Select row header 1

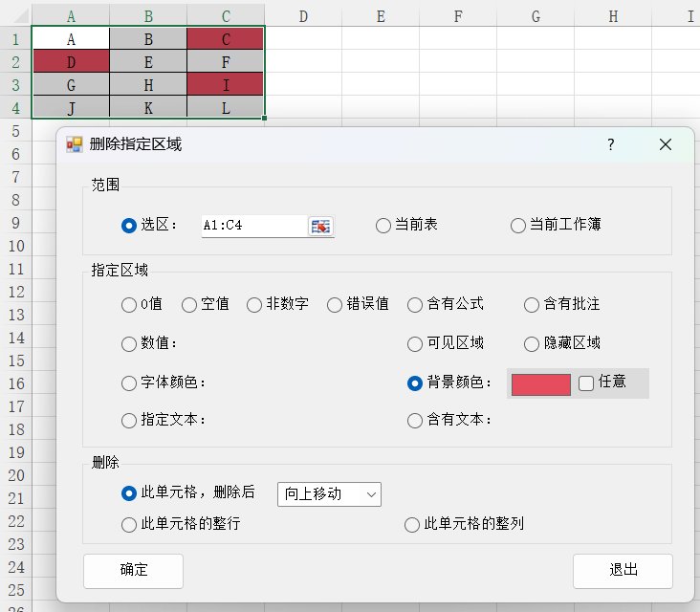pyautogui.click(x=15, y=39)
